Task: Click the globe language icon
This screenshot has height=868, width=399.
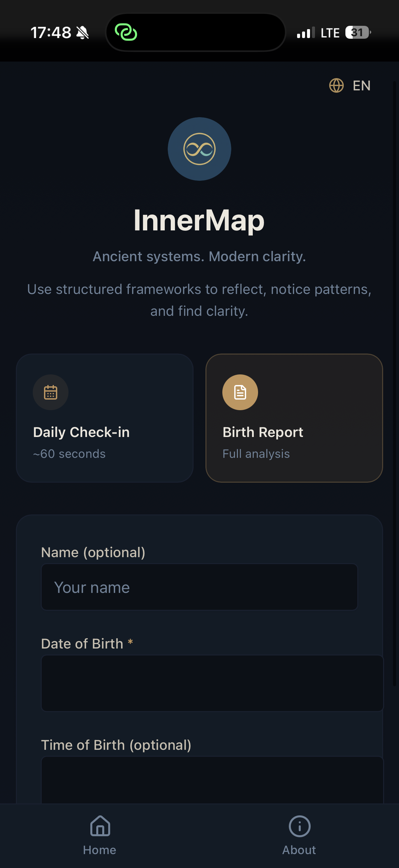Action: 336,86
